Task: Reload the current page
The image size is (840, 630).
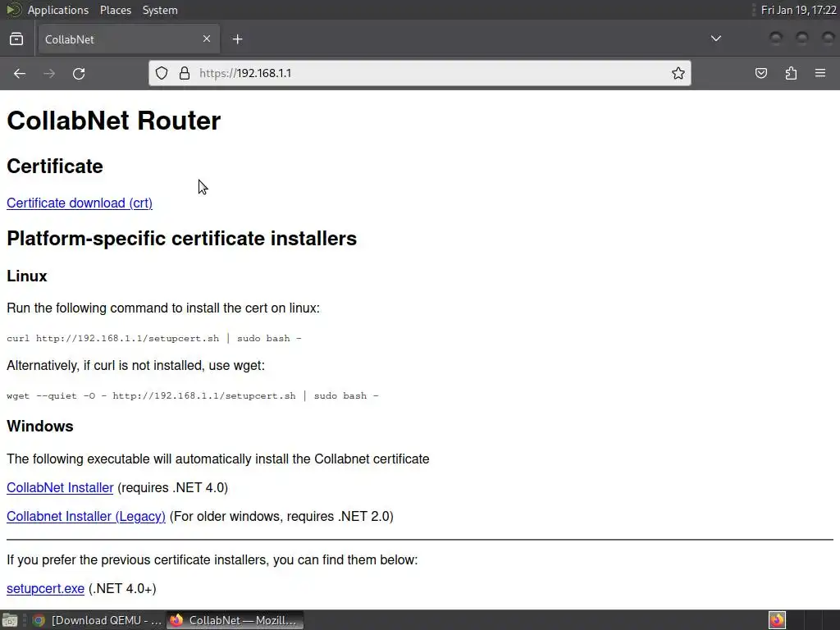Action: pyautogui.click(x=79, y=73)
